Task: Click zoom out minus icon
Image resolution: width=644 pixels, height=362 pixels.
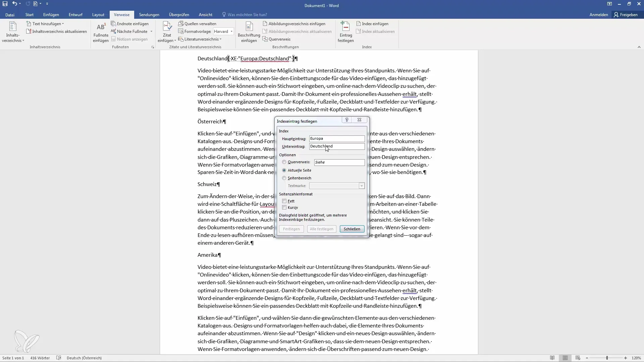Action: click(x=587, y=358)
